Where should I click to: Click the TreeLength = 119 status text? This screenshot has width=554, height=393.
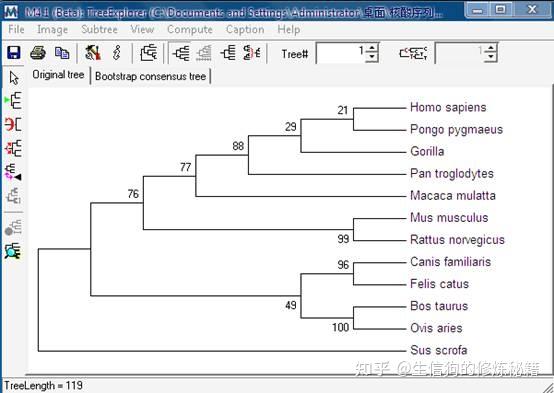coord(43,385)
